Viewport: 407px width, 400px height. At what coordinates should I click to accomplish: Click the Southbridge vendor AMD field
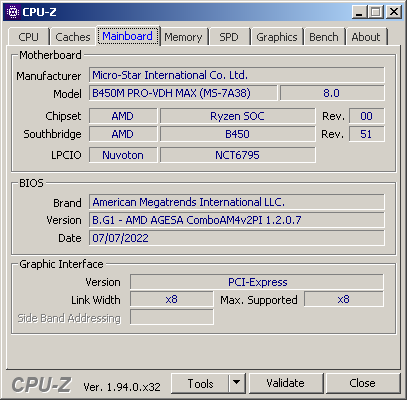coord(123,134)
